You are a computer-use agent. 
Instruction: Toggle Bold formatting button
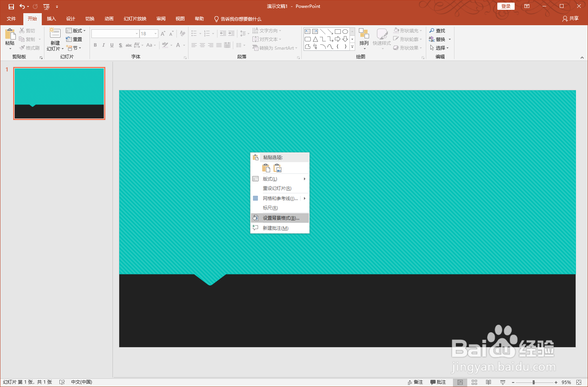pos(95,45)
